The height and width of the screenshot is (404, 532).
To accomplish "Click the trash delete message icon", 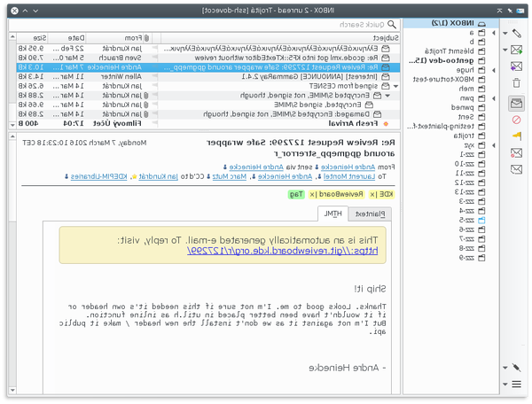I will tap(516, 83).
